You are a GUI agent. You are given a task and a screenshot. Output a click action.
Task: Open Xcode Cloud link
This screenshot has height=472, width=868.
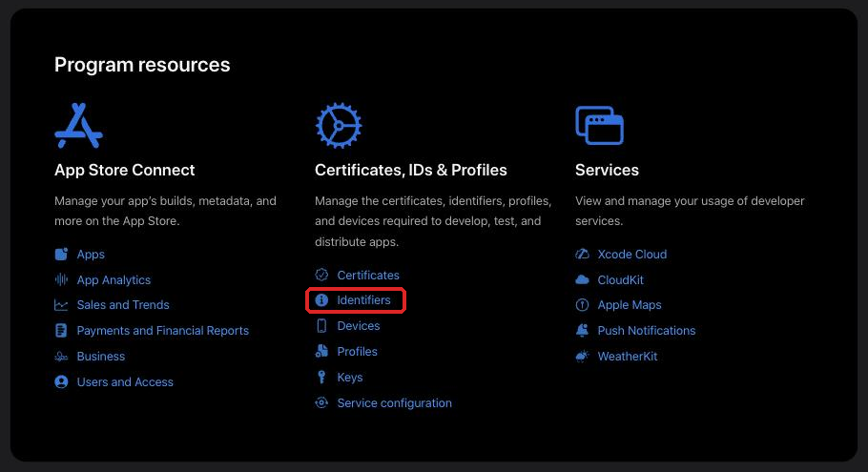click(632, 254)
